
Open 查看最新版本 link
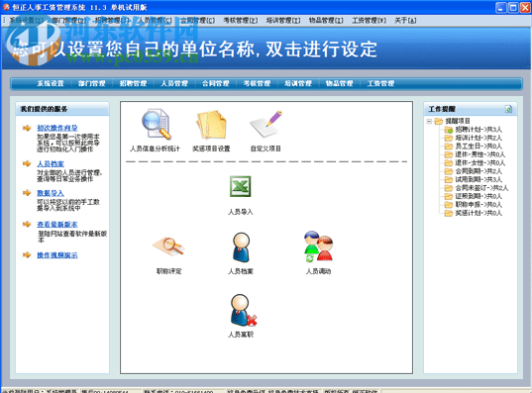[x=57, y=224]
